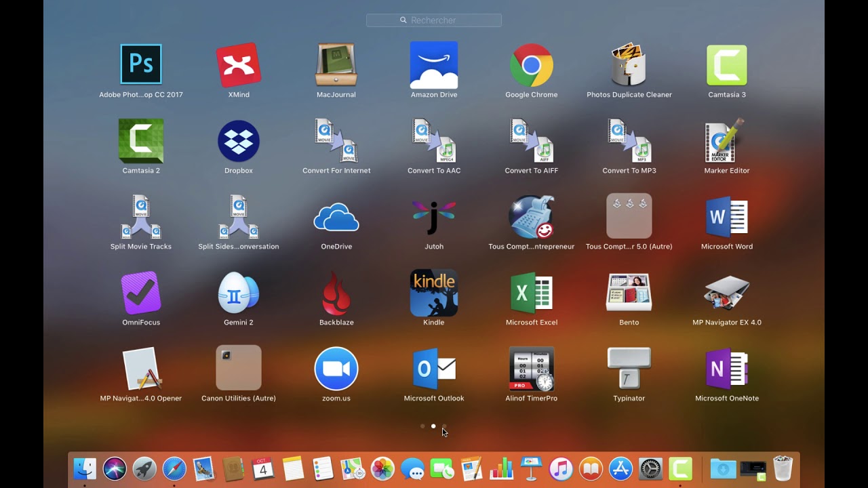Open the Backblaze app
This screenshot has height=488, width=868.
coord(336,292)
